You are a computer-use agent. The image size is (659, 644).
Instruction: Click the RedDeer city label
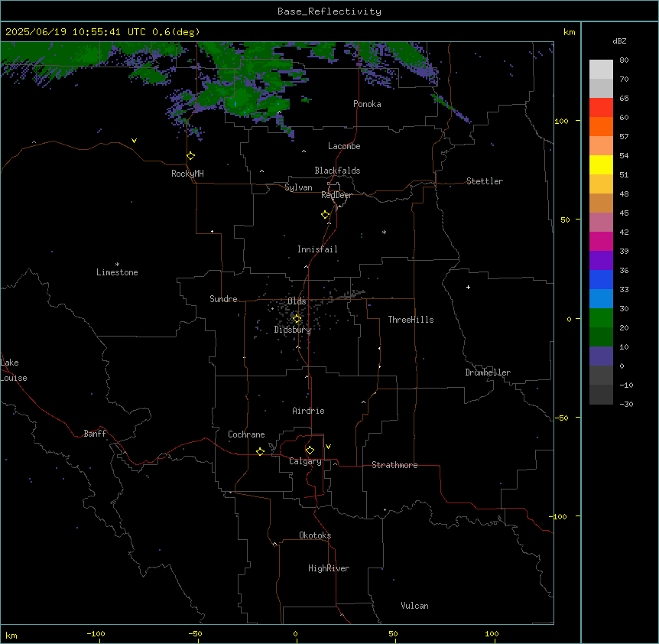pyautogui.click(x=336, y=195)
